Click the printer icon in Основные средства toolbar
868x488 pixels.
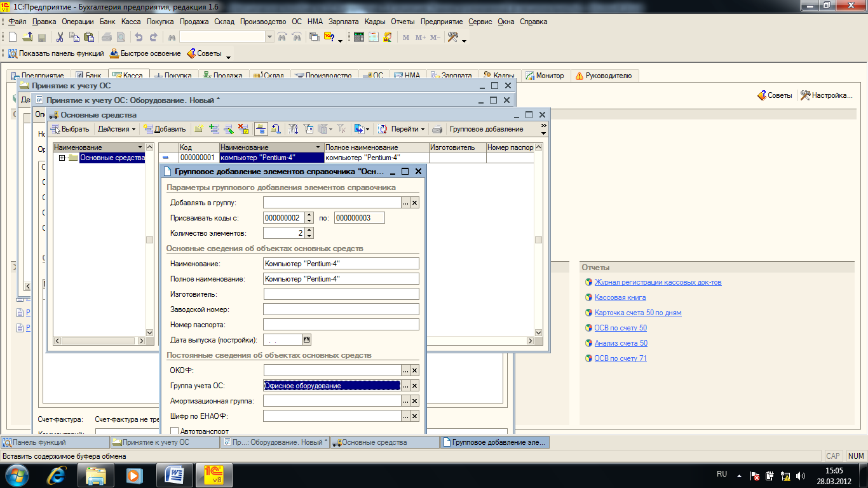(x=437, y=129)
